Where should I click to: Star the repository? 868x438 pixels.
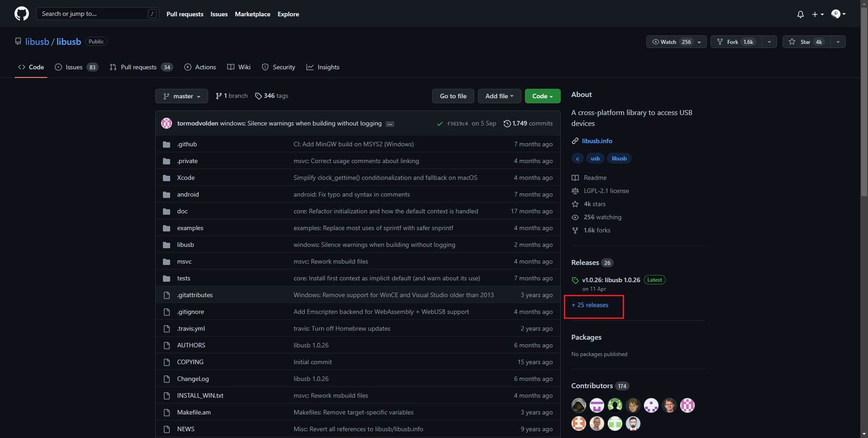[806, 42]
